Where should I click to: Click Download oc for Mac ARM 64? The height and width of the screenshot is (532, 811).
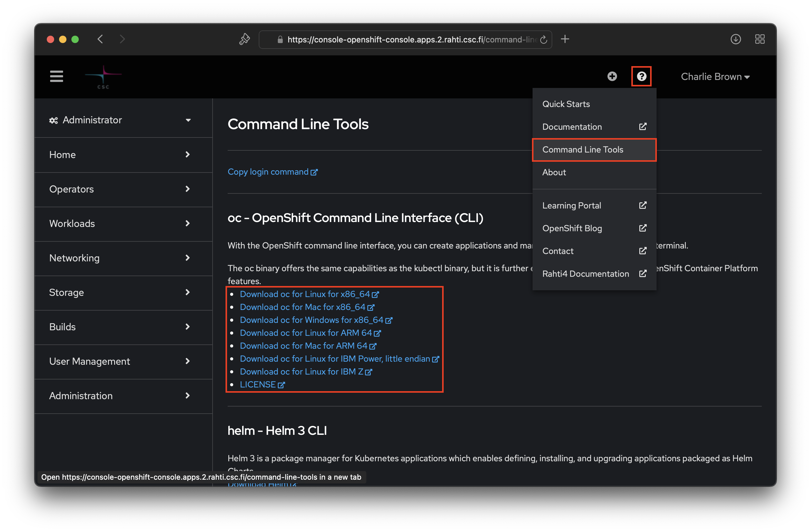pos(303,346)
